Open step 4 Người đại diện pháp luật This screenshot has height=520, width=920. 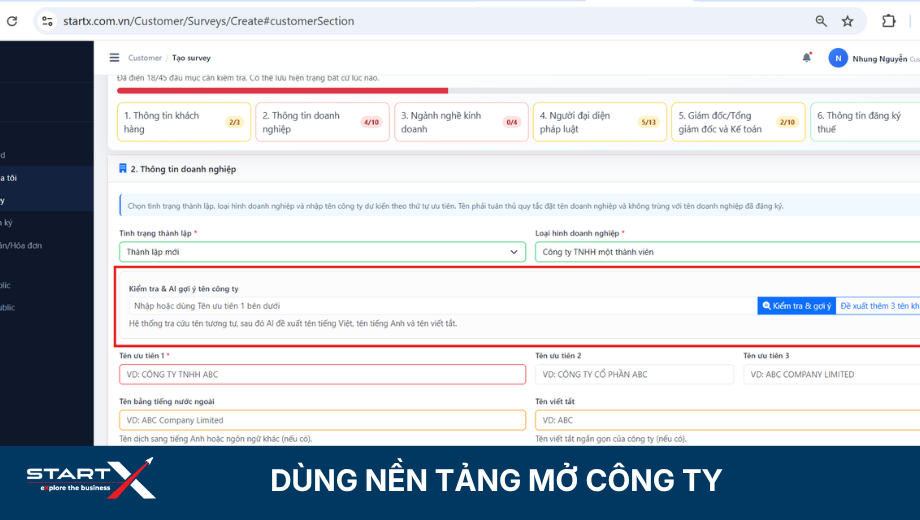click(x=600, y=122)
